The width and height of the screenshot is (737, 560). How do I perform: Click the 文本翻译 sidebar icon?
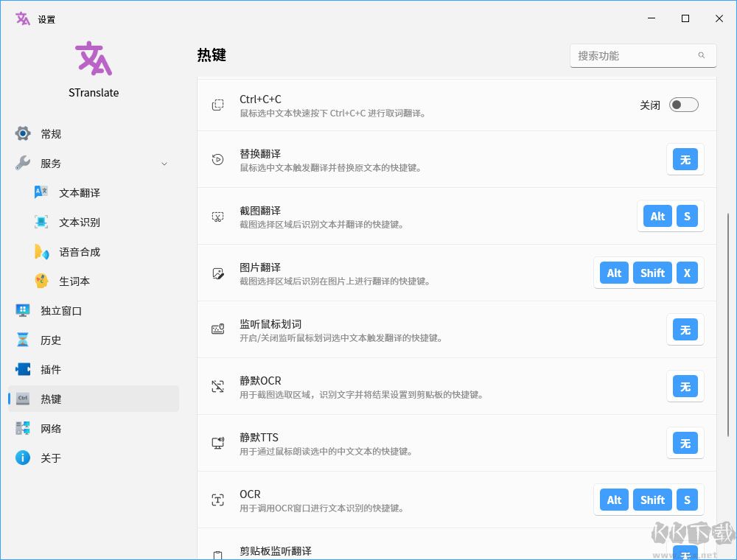[41, 192]
